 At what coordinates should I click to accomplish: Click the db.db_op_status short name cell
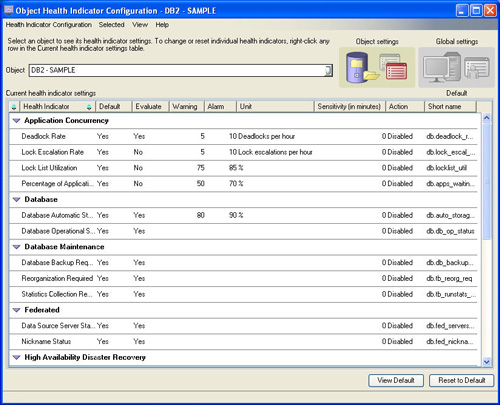(450, 231)
